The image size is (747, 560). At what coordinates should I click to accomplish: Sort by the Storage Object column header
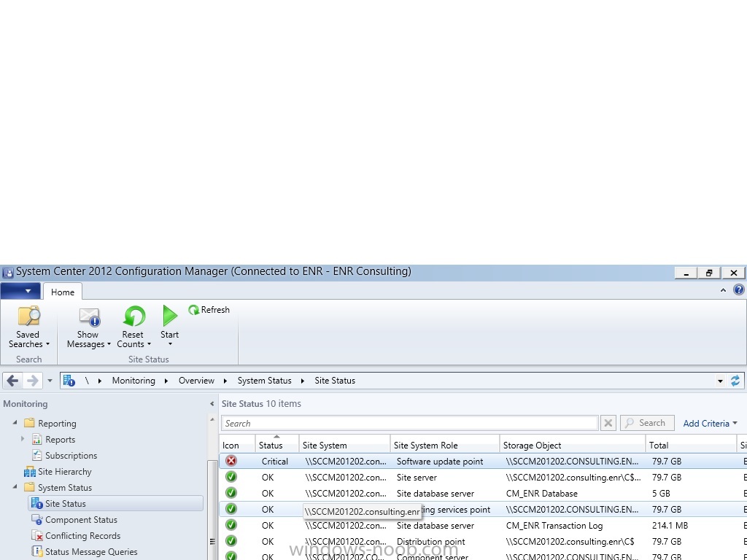click(572, 446)
